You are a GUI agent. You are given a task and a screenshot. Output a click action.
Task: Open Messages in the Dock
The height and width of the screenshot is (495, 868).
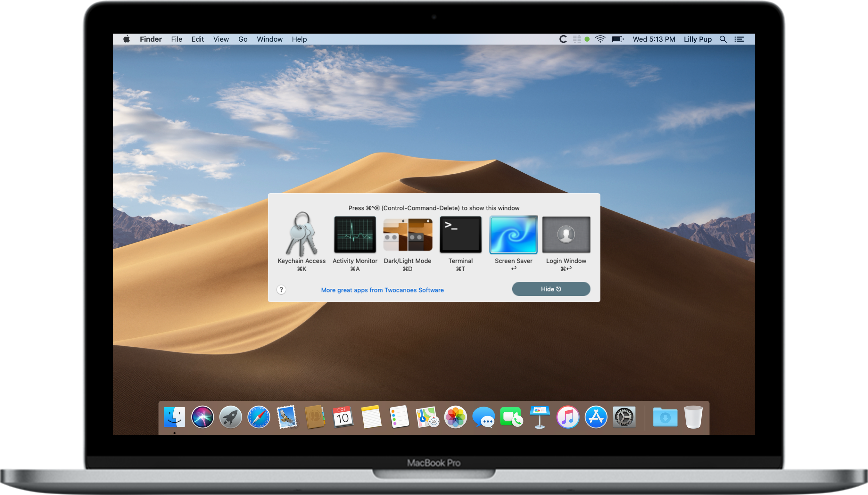click(x=484, y=417)
